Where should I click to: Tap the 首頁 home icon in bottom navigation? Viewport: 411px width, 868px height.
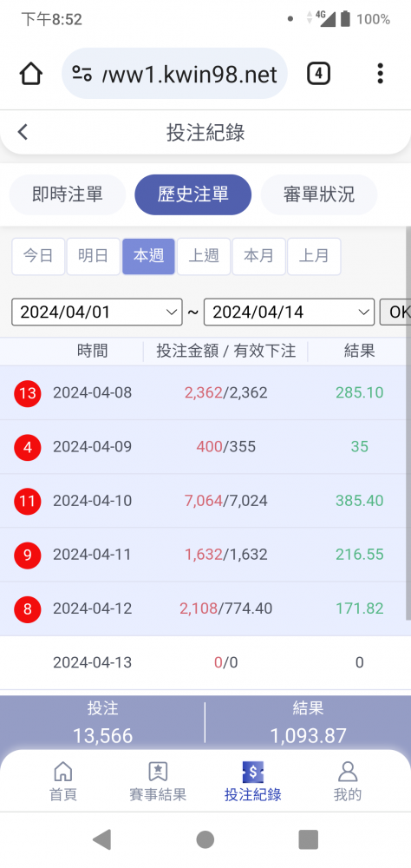coord(63,771)
